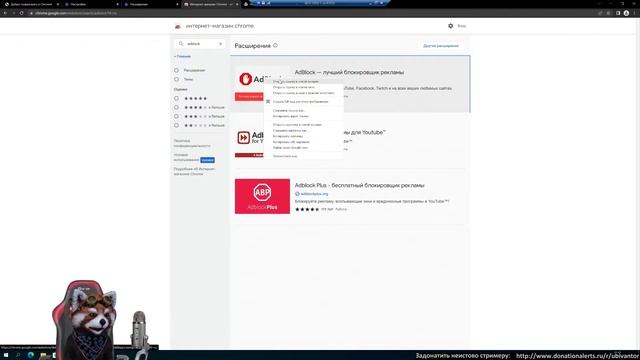Click the red button under AdBlock logo

pos(249,97)
